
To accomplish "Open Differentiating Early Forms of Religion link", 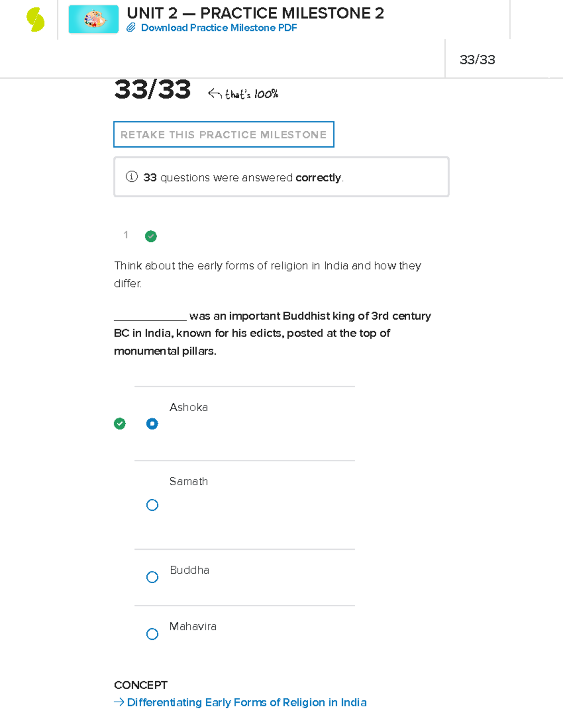I will 247,702.
